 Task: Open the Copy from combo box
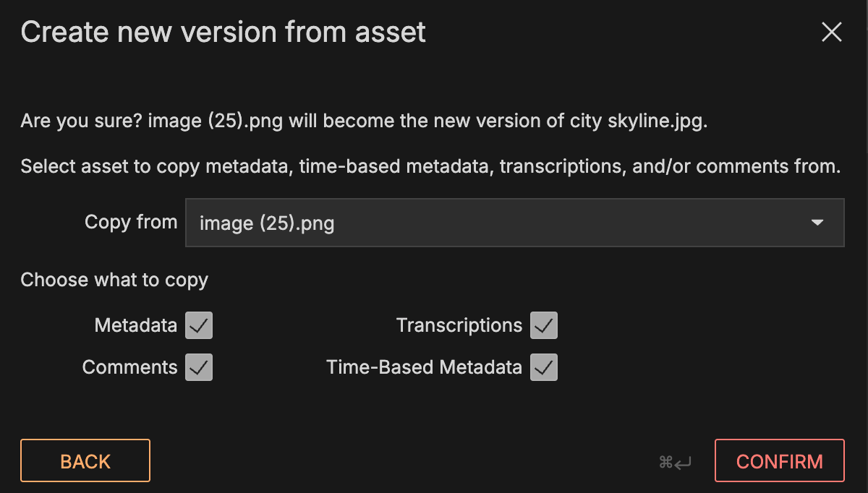pos(514,223)
